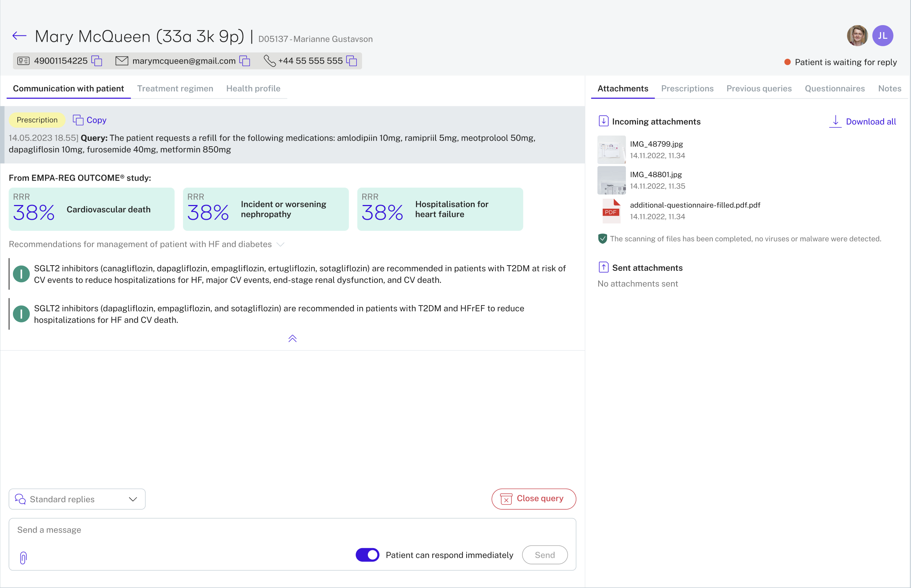This screenshot has height=588, width=911.
Task: Switch to the Treatment regimen tab
Action: pyautogui.click(x=175, y=89)
